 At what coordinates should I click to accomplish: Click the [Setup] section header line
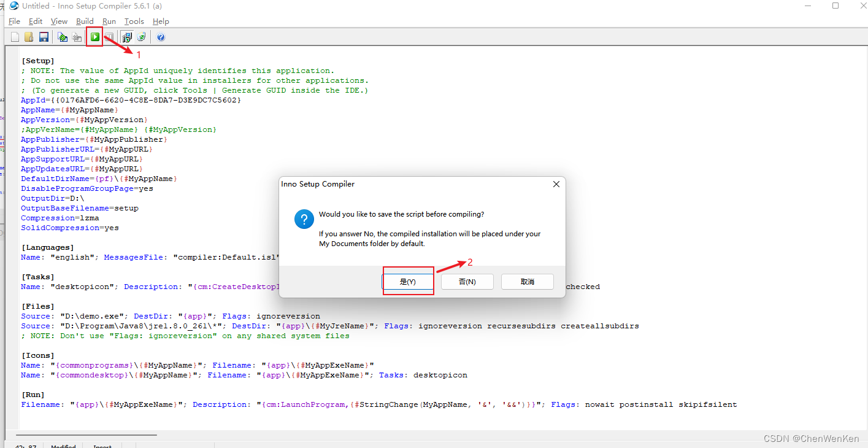pos(38,61)
